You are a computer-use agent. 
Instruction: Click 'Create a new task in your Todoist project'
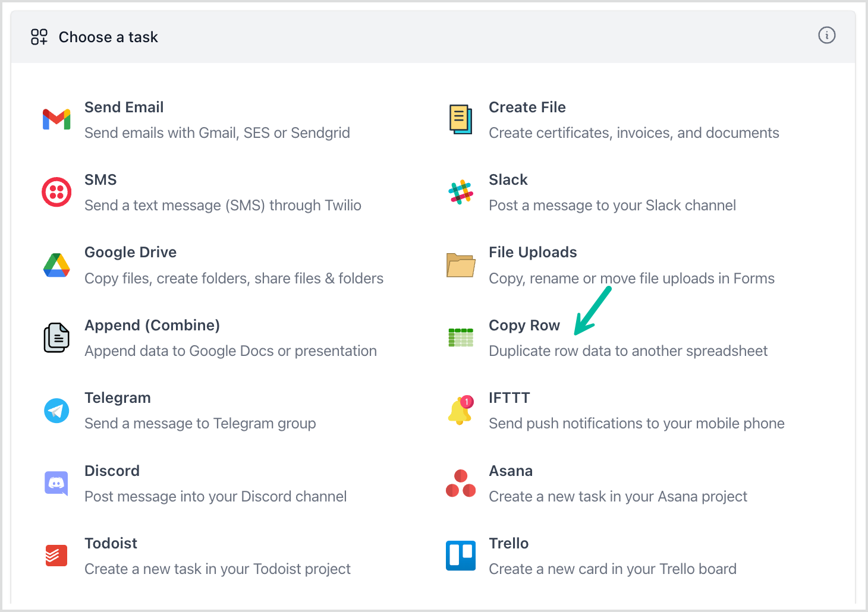click(x=218, y=569)
